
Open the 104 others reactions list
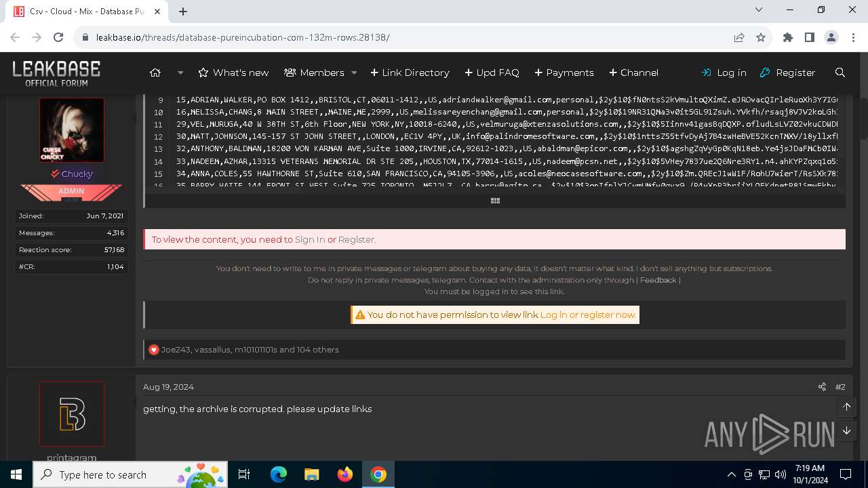pos(318,350)
